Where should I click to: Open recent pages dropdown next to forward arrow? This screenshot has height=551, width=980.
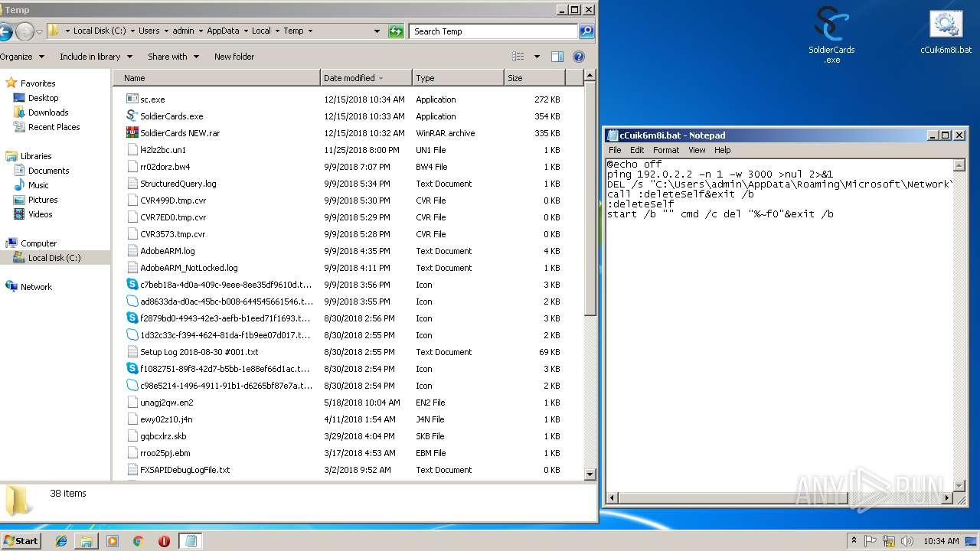[x=39, y=31]
